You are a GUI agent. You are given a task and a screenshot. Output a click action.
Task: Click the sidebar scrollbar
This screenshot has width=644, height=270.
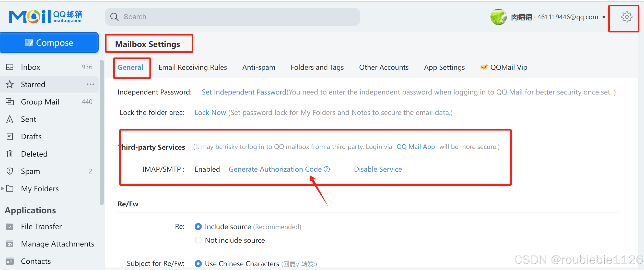tap(102, 133)
